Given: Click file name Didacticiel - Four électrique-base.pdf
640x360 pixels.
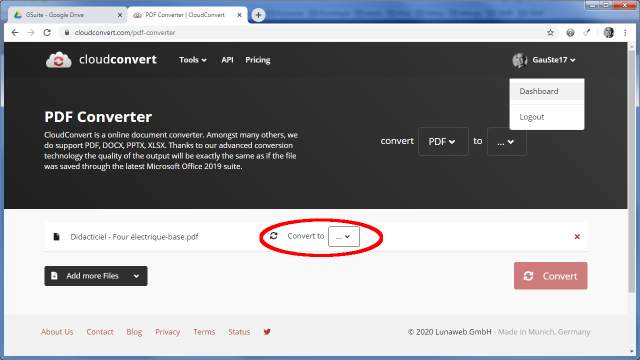Looking at the screenshot, I should 134,237.
